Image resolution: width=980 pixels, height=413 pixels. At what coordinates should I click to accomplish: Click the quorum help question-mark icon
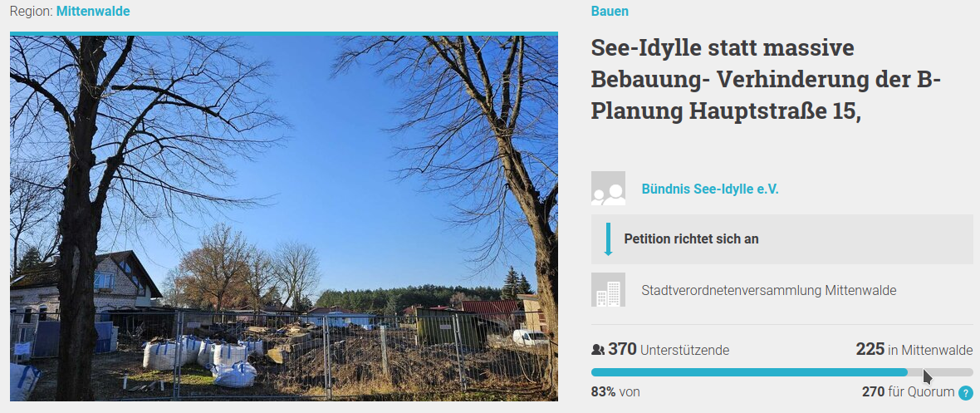965,392
